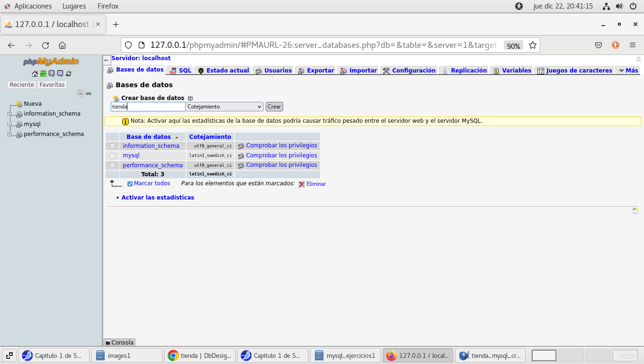The width and height of the screenshot is (644, 364).
Task: Bookmark this page with star icon
Action: (x=533, y=45)
